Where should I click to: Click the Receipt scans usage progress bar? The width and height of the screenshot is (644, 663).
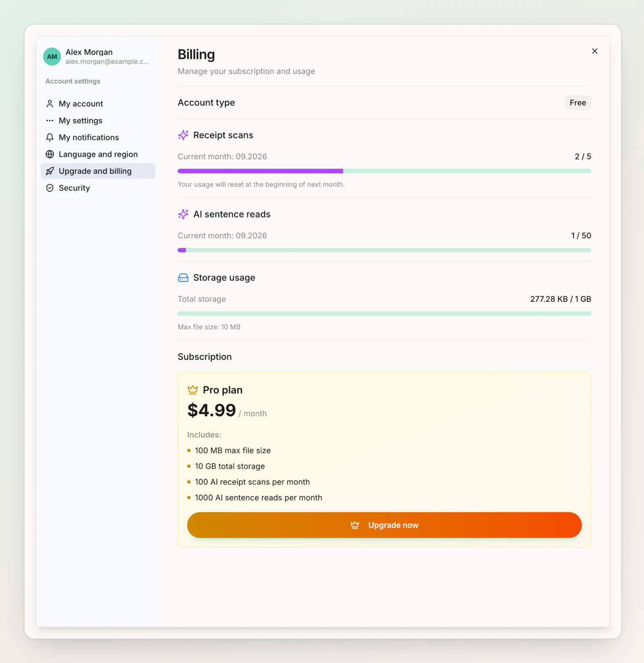pos(384,171)
